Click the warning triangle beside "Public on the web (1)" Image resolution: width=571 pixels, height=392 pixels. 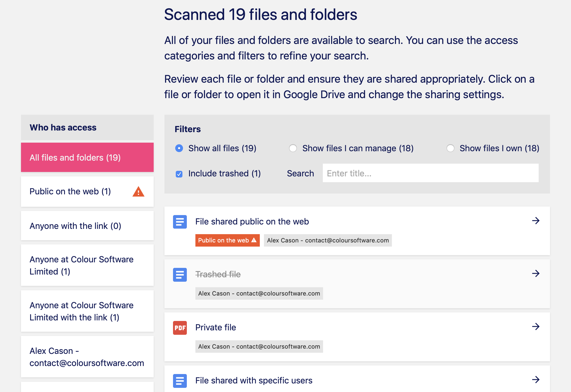click(138, 192)
